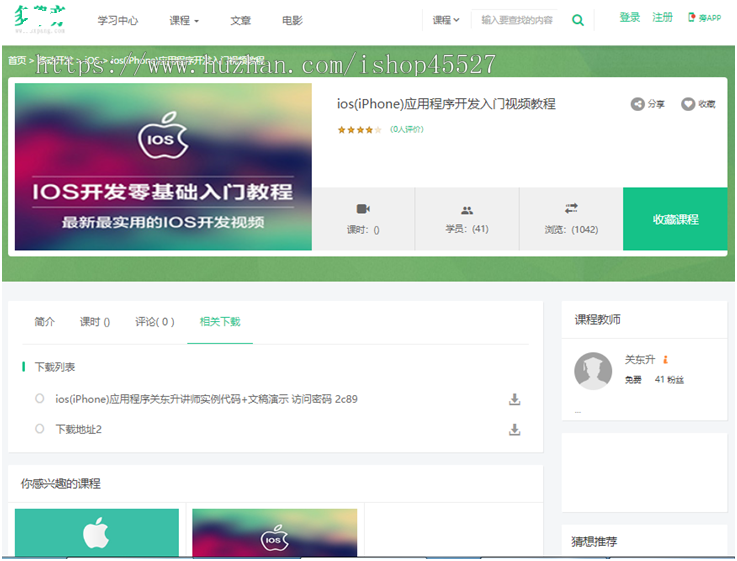Open the APP download link

click(x=704, y=17)
